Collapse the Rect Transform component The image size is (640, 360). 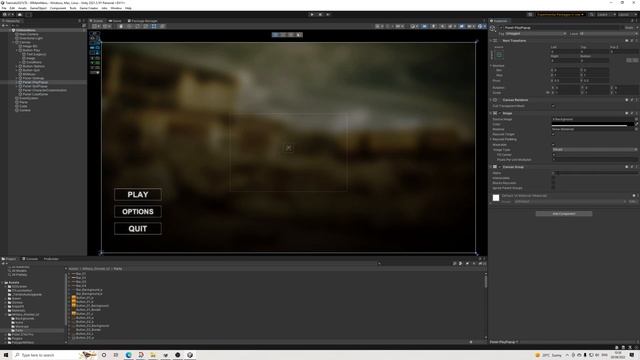491,41
